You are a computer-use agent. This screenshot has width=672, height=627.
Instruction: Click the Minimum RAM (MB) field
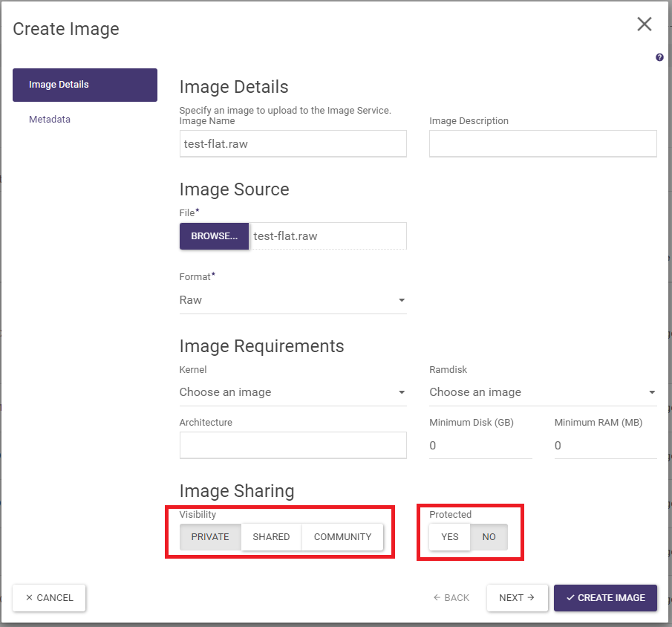pyautogui.click(x=605, y=446)
